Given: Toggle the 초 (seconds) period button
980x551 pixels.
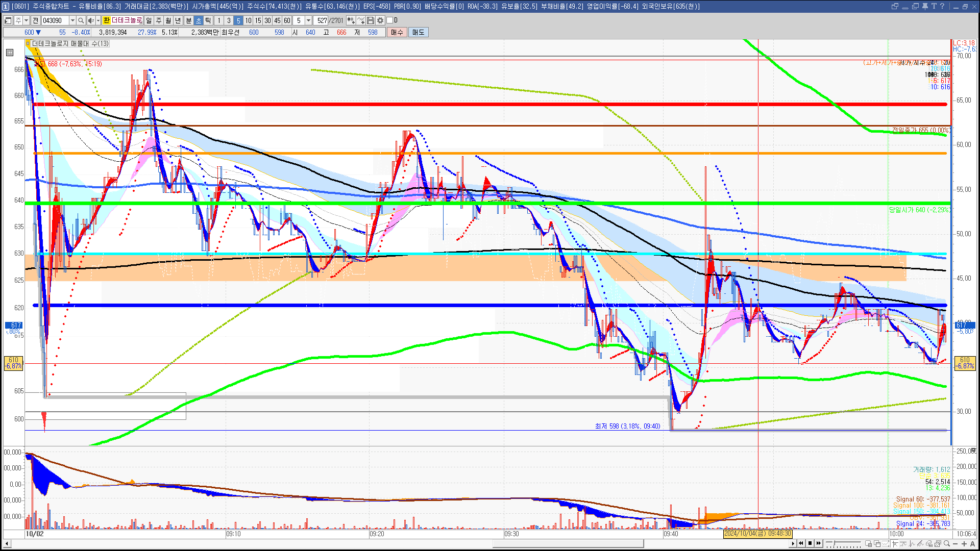Looking at the screenshot, I should coord(199,20).
